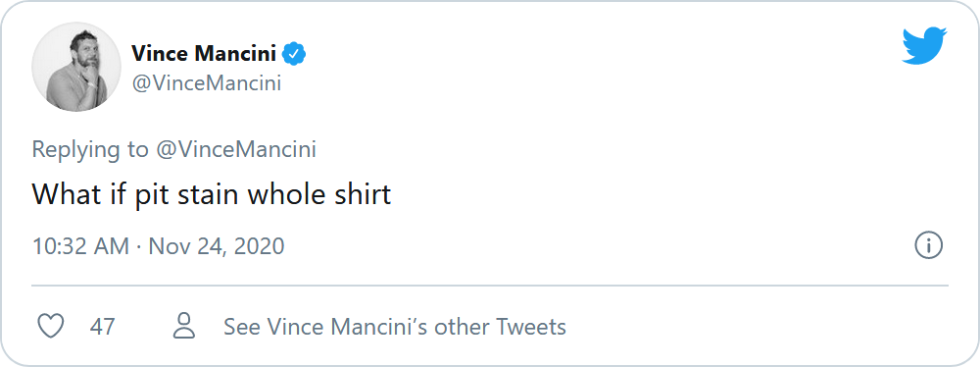Click the word 'What' starting the tweet

pos(67,194)
